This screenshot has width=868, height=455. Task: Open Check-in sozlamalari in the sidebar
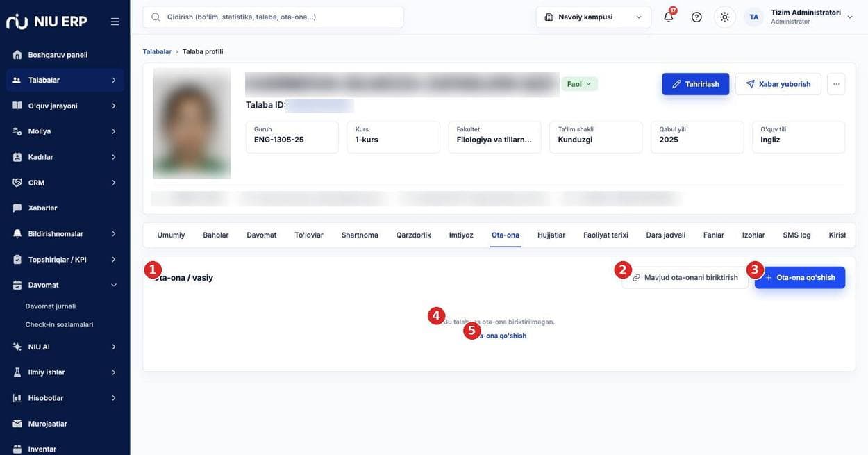[59, 324]
